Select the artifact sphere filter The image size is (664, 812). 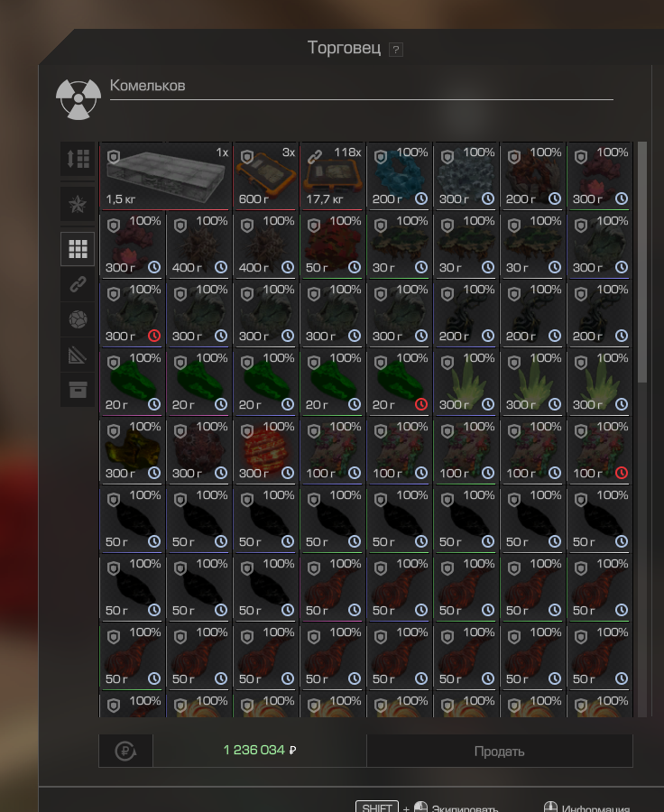click(78, 319)
